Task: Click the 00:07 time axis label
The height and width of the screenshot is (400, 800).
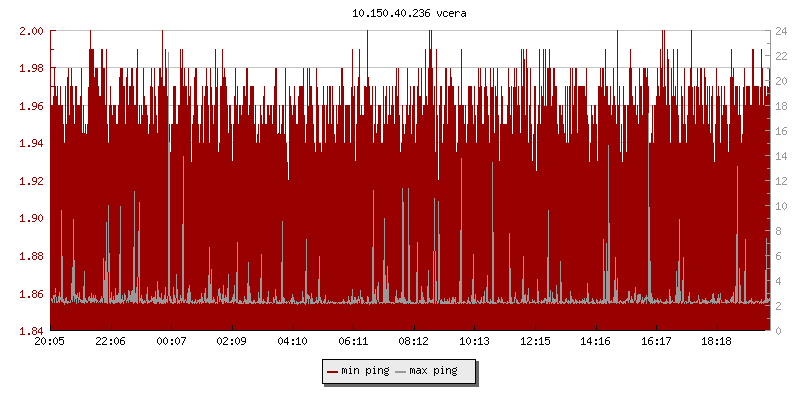Action: [171, 341]
